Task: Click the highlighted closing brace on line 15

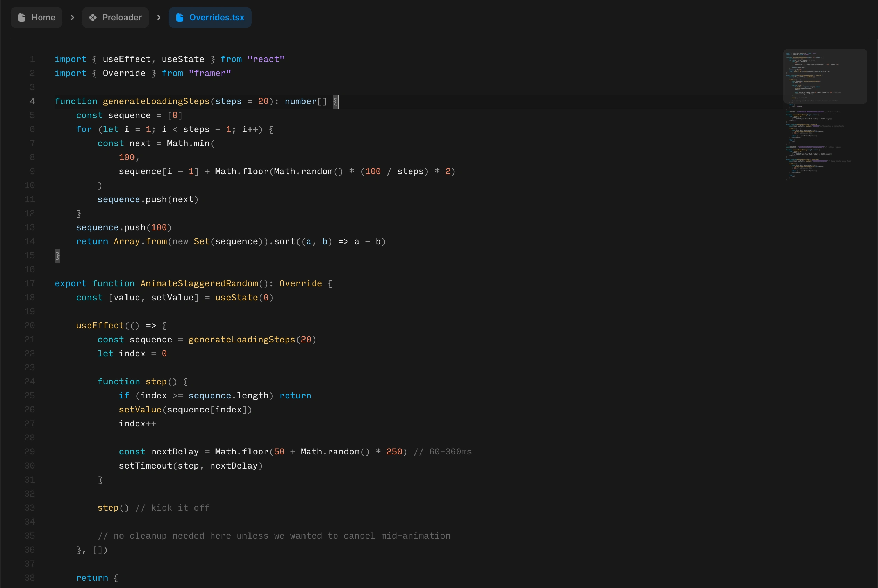Action: pos(57,255)
